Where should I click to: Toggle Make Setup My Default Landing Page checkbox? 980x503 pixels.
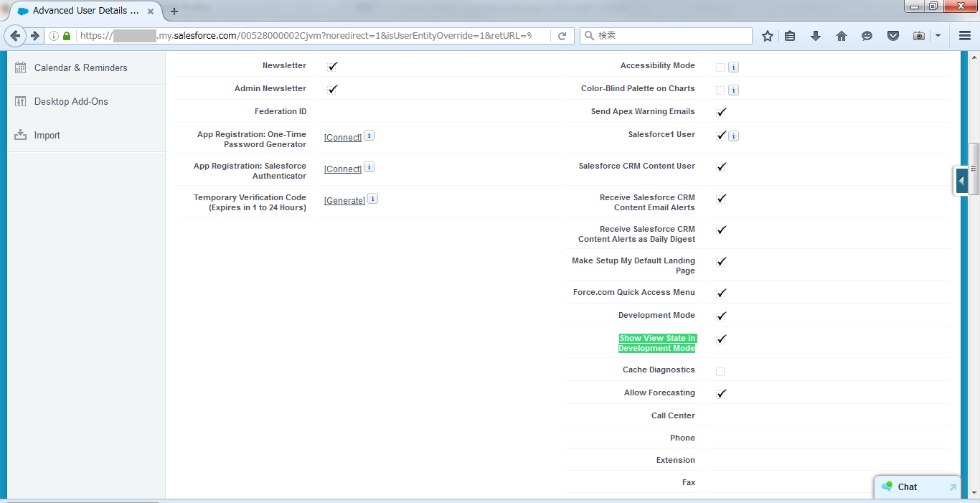(721, 261)
